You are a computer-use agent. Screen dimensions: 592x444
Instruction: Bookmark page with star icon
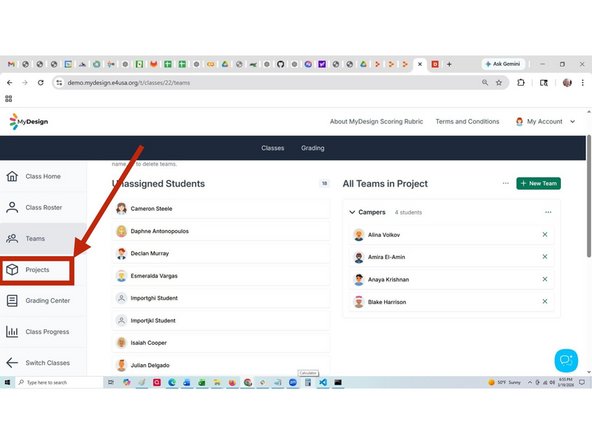point(499,83)
